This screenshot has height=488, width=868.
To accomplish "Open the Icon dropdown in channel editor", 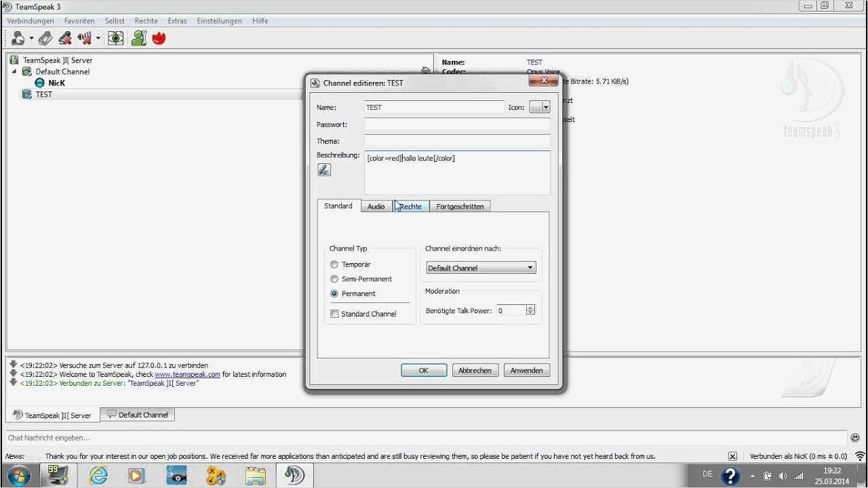I will coord(540,107).
